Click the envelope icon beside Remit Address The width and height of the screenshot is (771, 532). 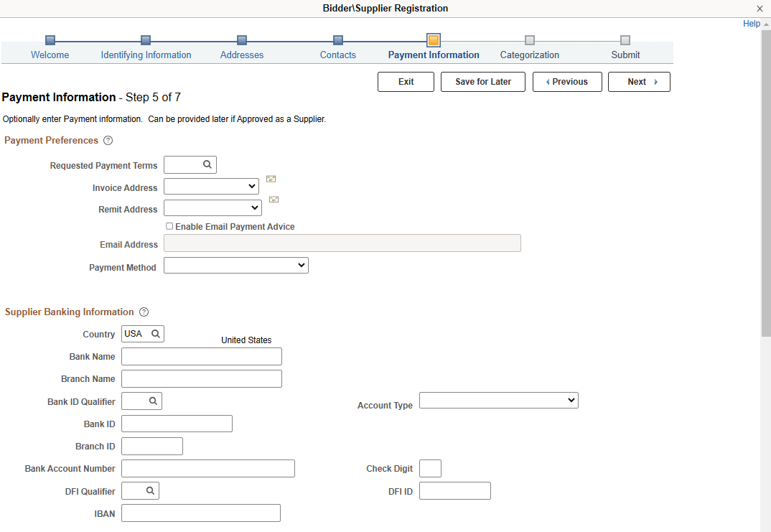pos(274,200)
